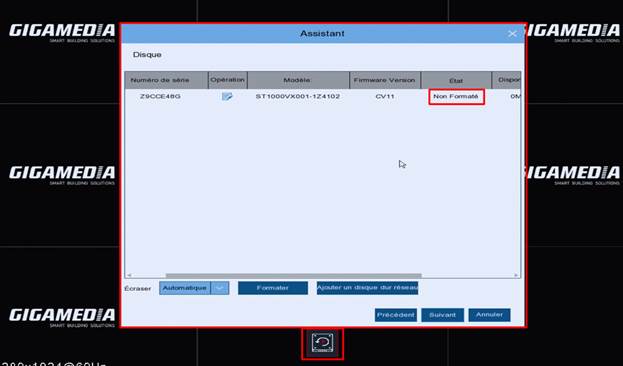Select the Etat column header

tap(456, 80)
